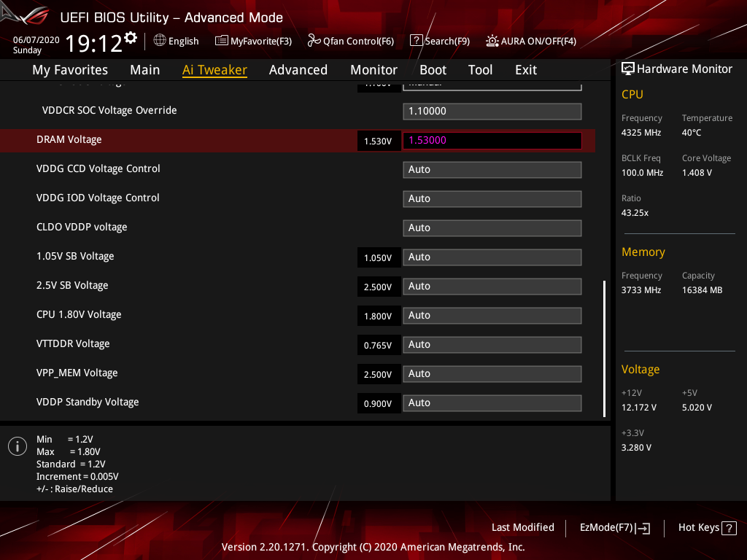Image resolution: width=747 pixels, height=560 pixels.
Task: Select VPP_MEM Voltage label
Action: (x=77, y=373)
